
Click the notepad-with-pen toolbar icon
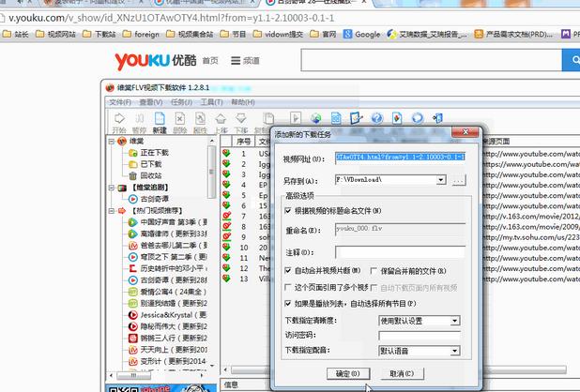pos(357,118)
